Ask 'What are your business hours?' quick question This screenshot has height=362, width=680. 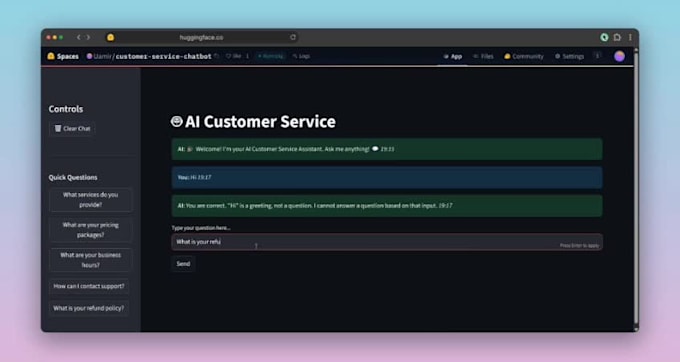[x=91, y=260]
